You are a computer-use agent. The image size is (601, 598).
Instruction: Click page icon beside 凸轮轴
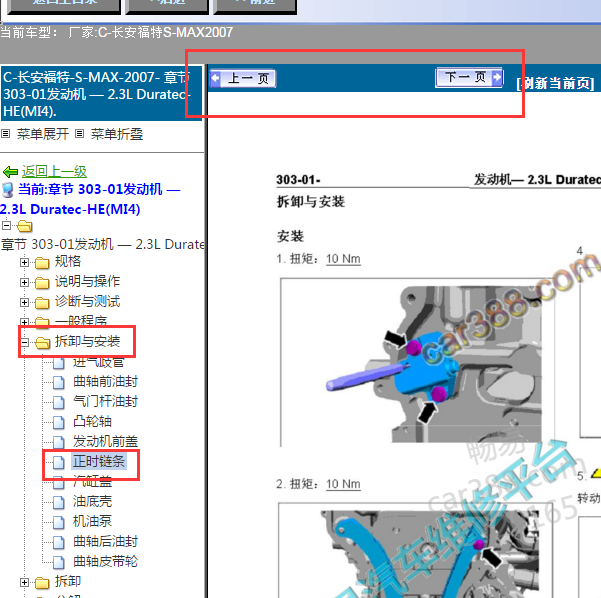[x=59, y=422]
